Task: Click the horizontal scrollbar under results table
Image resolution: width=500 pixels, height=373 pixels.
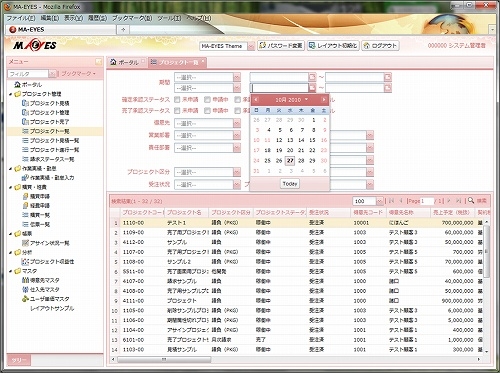Action: point(164,359)
